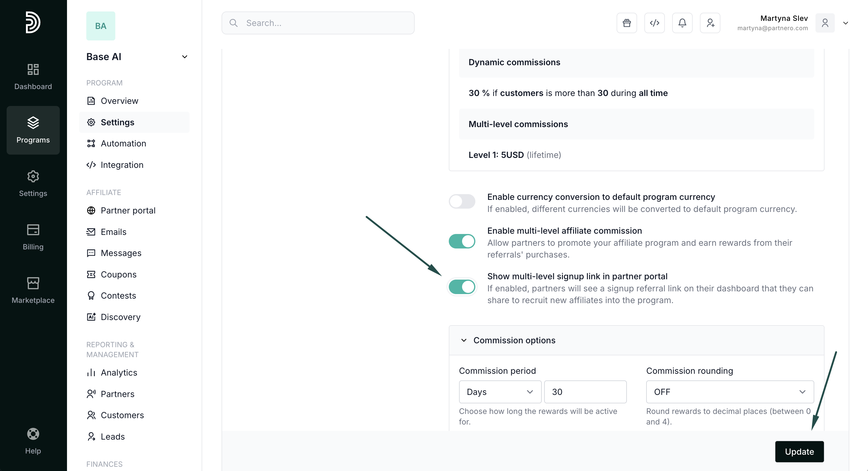The height and width of the screenshot is (471, 868).
Task: Open Marketplace from the left rail
Action: pyautogui.click(x=33, y=290)
